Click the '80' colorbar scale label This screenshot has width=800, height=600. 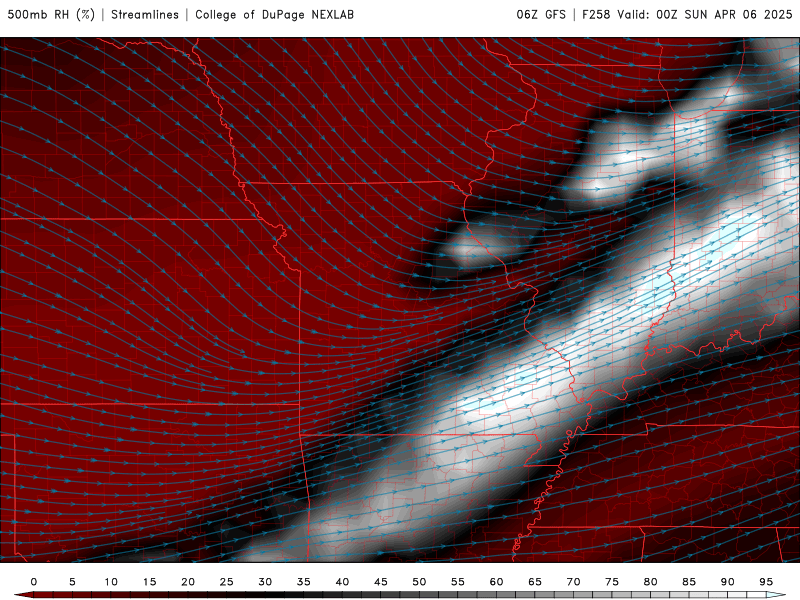coord(651,582)
